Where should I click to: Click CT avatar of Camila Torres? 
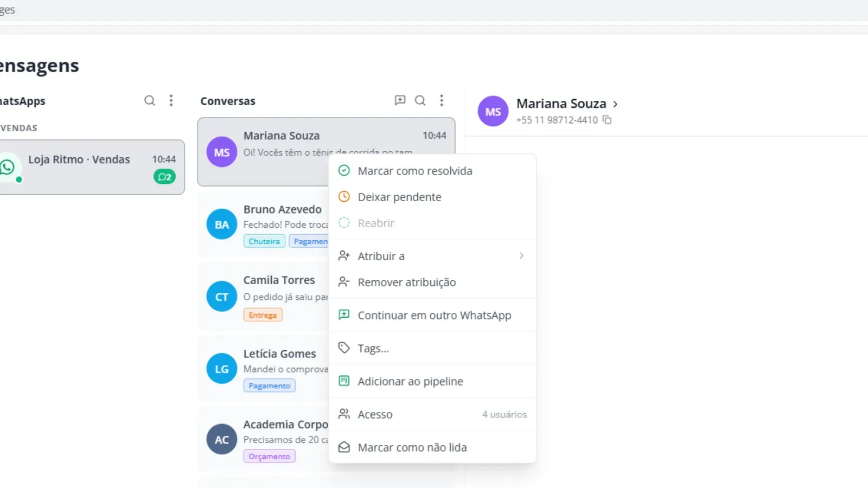click(x=222, y=297)
